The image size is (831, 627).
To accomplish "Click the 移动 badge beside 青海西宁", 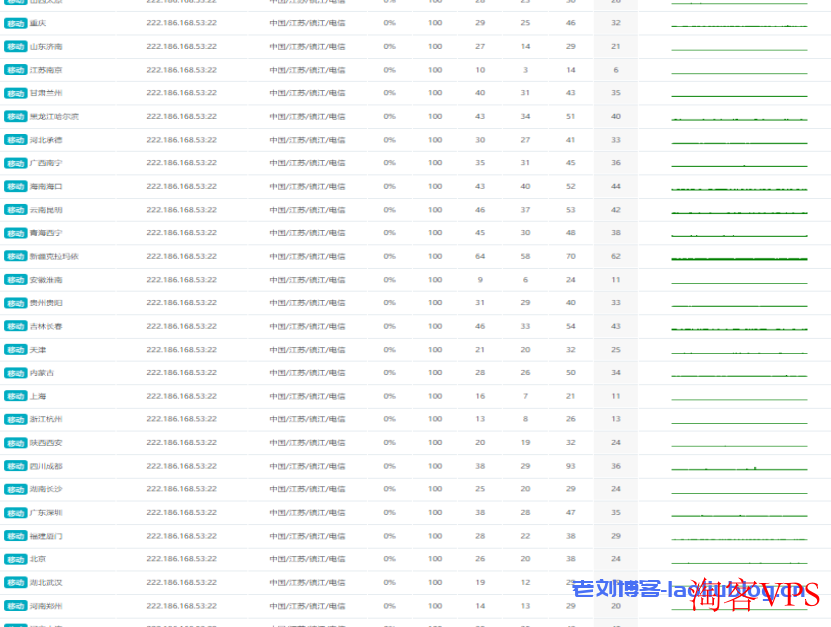I will 15,233.
